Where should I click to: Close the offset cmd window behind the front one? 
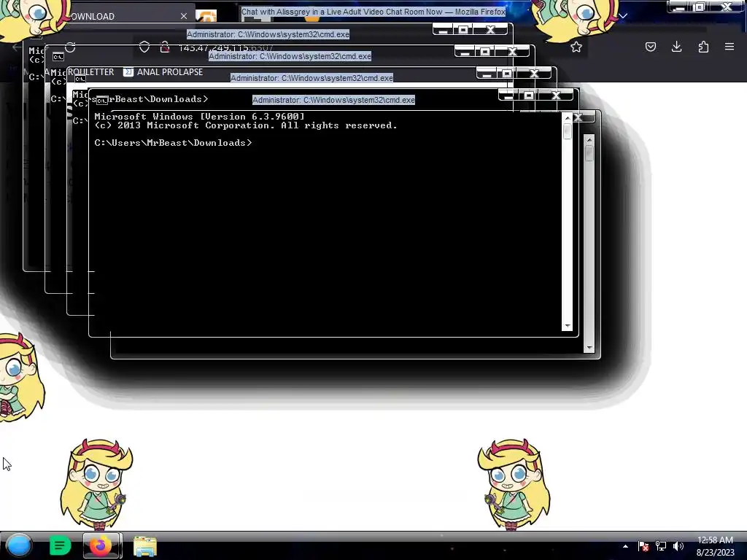(578, 117)
